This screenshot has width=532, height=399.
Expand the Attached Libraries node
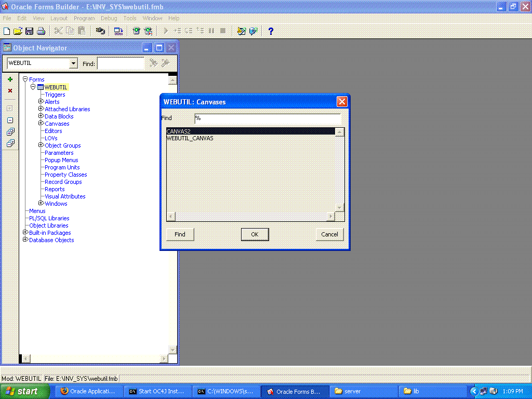[41, 109]
